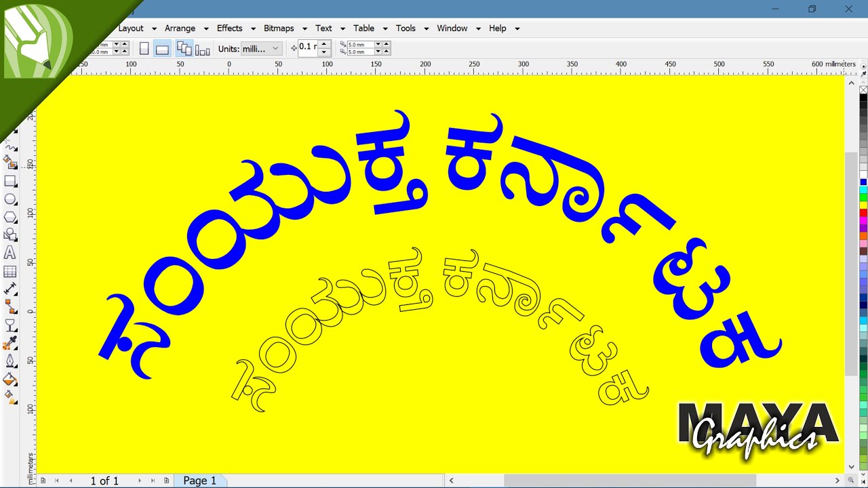Viewport: 868px width, 488px height.
Task: Open the Effects menu
Action: click(x=229, y=28)
